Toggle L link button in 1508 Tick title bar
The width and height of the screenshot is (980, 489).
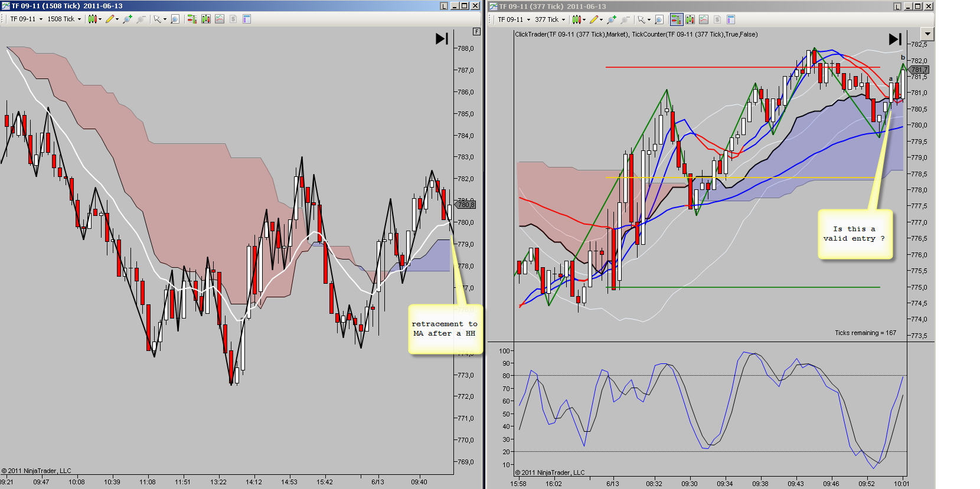click(444, 6)
